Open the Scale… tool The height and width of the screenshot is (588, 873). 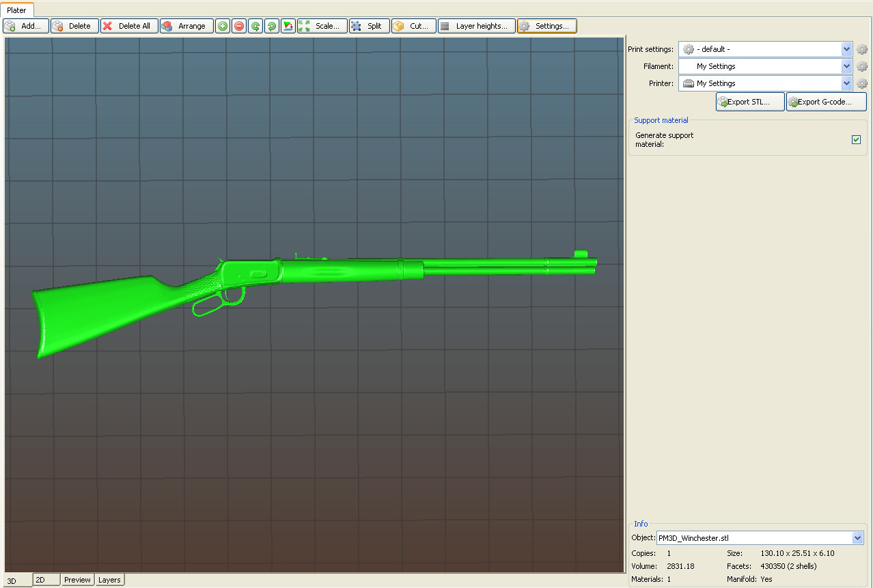click(x=322, y=26)
